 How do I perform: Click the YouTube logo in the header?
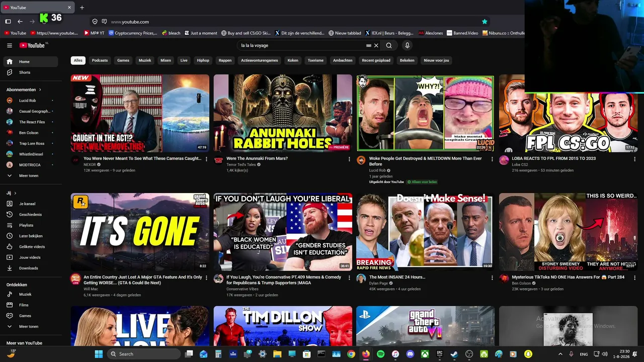click(33, 45)
